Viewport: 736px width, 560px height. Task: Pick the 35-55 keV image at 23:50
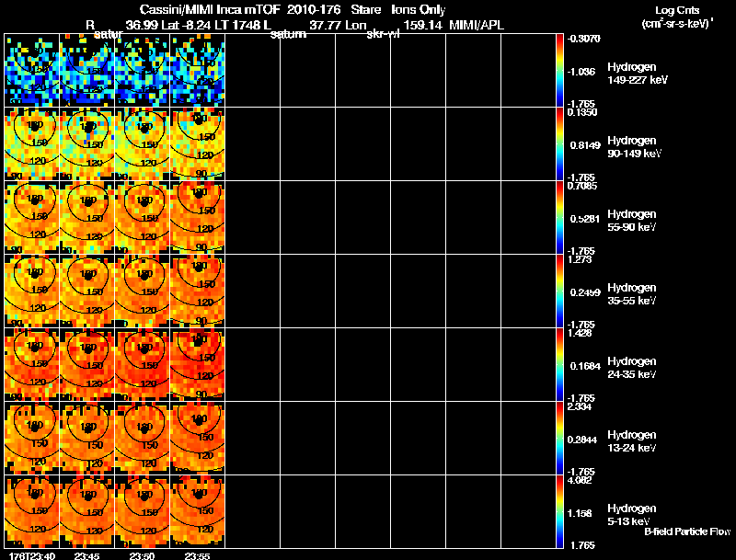143,291
